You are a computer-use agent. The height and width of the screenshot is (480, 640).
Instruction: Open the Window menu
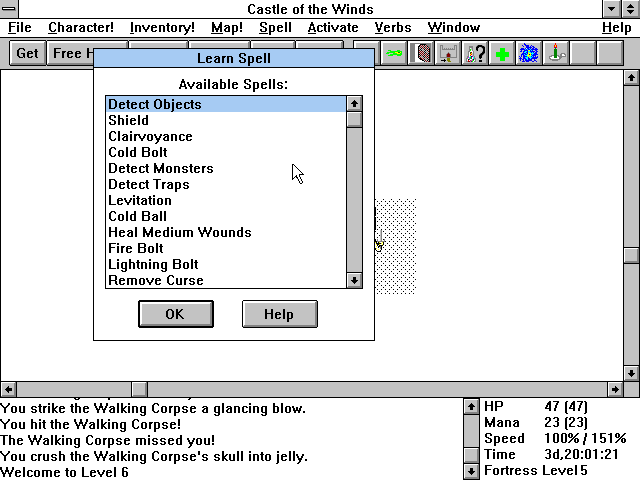(x=453, y=27)
